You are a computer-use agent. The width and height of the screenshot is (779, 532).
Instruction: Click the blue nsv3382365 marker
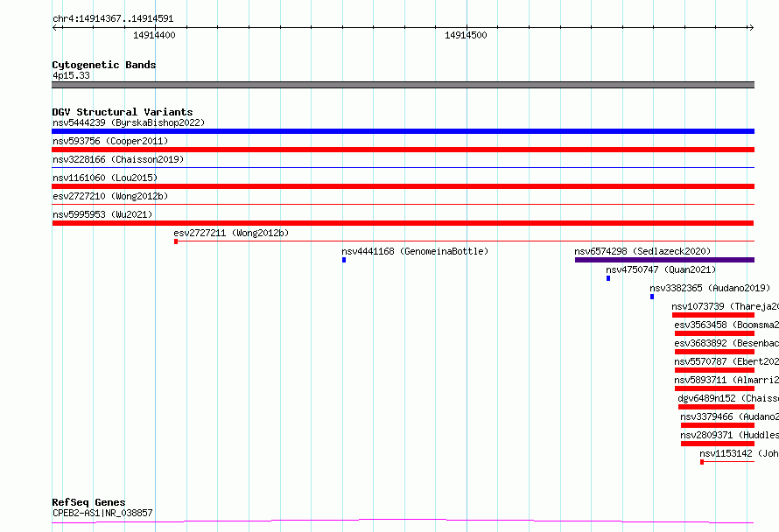coord(652,297)
